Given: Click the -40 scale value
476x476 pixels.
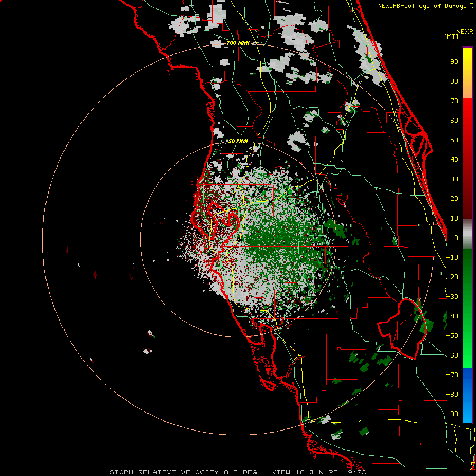Looking at the screenshot, I should click(x=452, y=316).
